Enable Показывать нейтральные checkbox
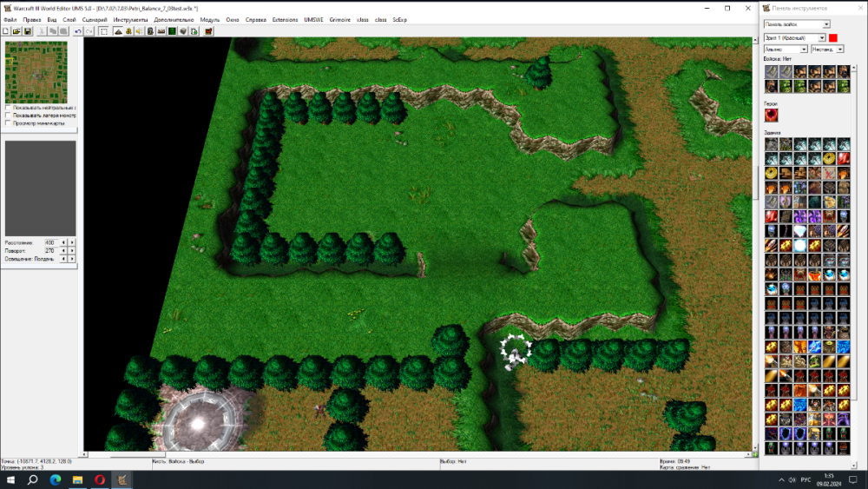The height and width of the screenshot is (489, 868). (8, 108)
